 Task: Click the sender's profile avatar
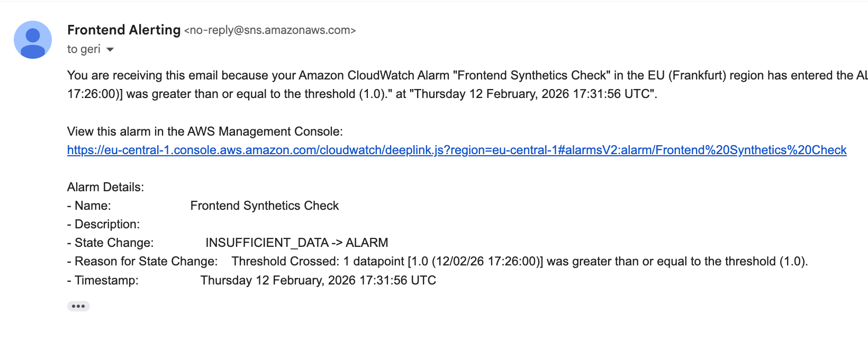[33, 40]
